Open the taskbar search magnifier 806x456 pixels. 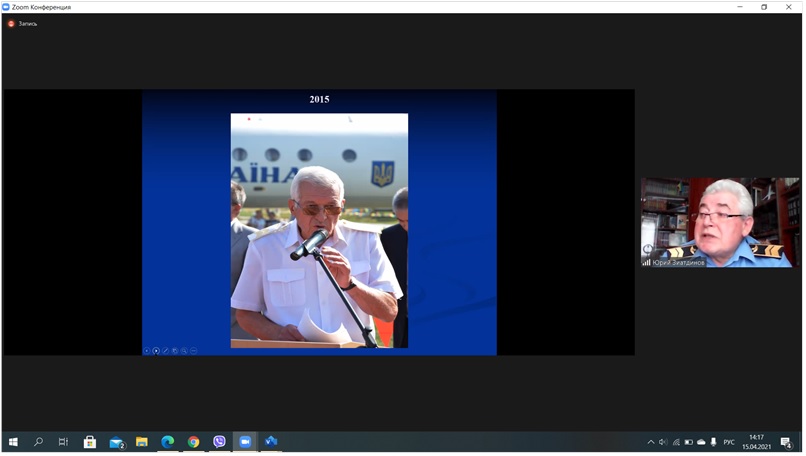39,441
